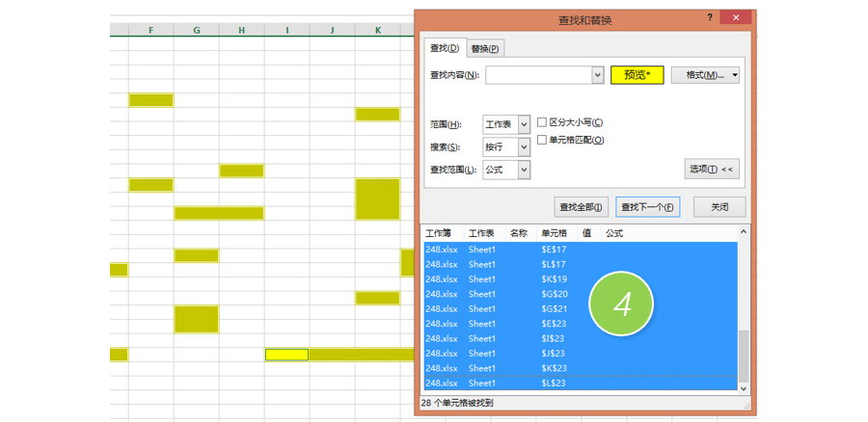Select the result row $I$23
This screenshot has width=868, height=422.
pyautogui.click(x=581, y=338)
